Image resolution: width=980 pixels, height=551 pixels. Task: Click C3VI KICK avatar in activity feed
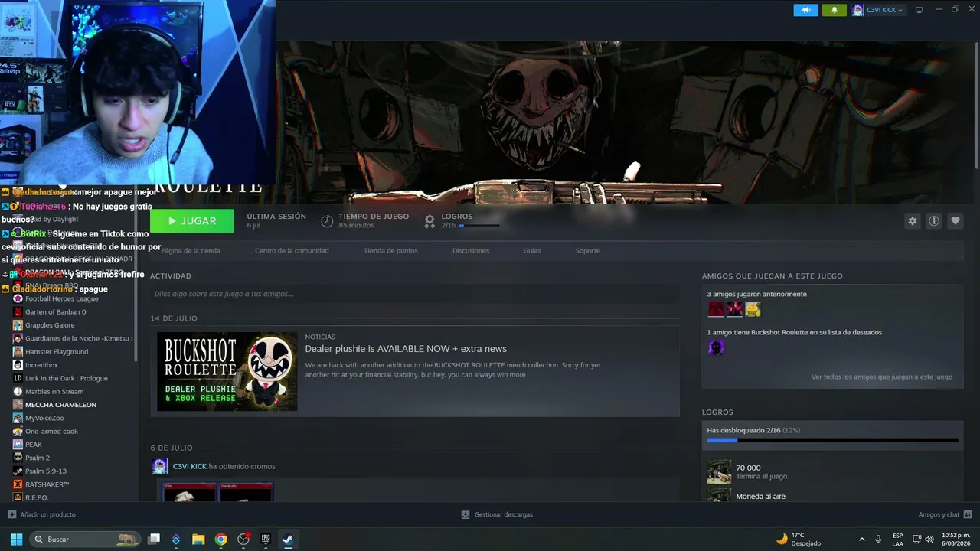[160, 466]
